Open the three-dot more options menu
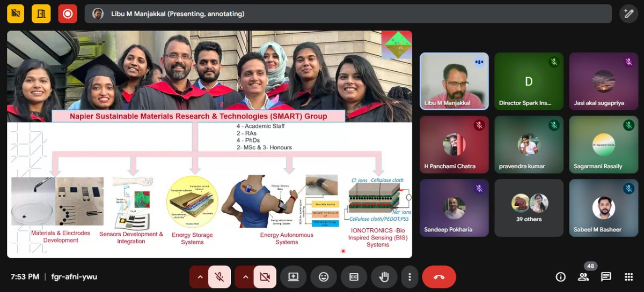This screenshot has width=644, height=292. coord(409,277)
